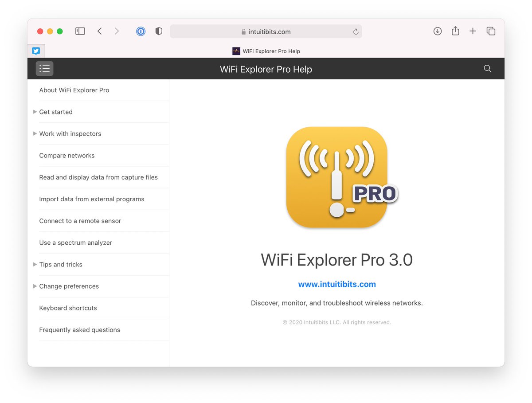Expand the Tips and tricks arrow
Screen dimensions: 532x403
35,264
